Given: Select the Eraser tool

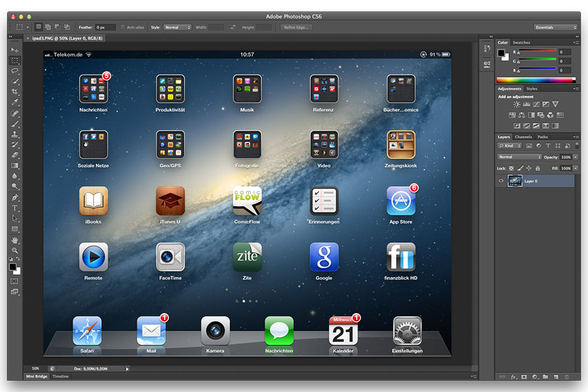Looking at the screenshot, I should pyautogui.click(x=14, y=155).
